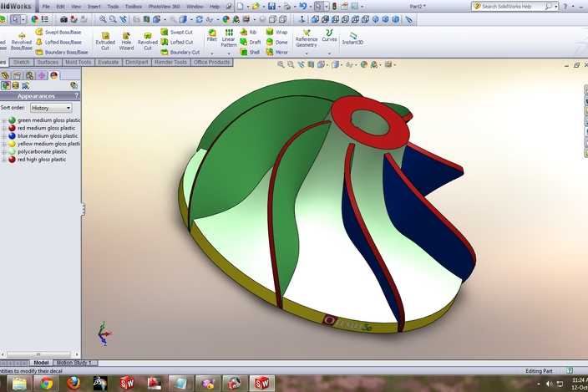Viewport: 588px width, 392px height.
Task: Switch to the Sketch tab
Action: click(22, 63)
